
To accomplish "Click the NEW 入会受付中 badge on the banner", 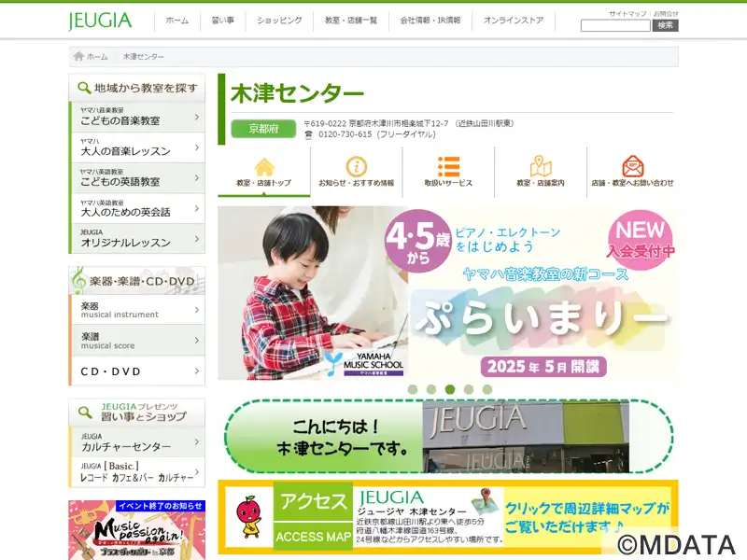I will click(x=641, y=240).
